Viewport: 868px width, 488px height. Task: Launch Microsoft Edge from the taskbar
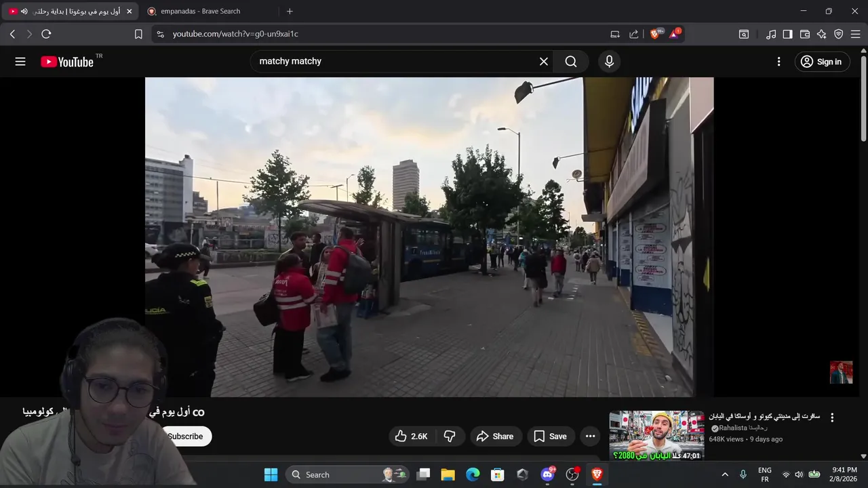click(x=473, y=474)
